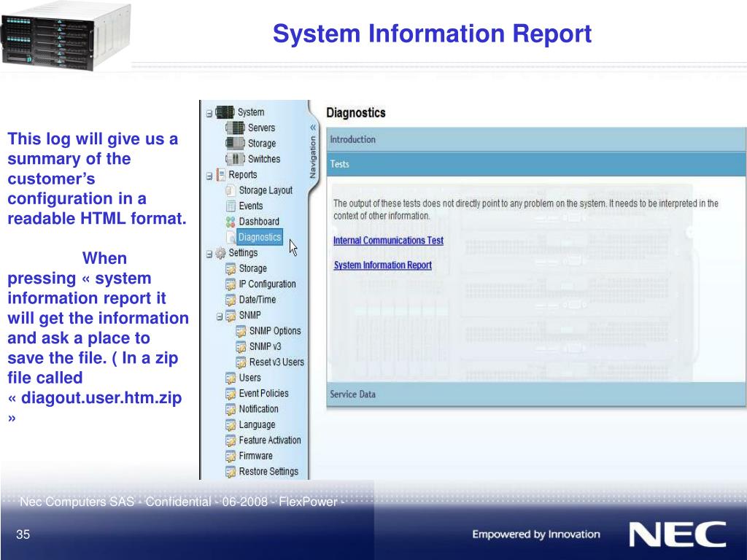The image size is (747, 560).
Task: Click the icon beside SNMP Options
Action: coord(241,331)
